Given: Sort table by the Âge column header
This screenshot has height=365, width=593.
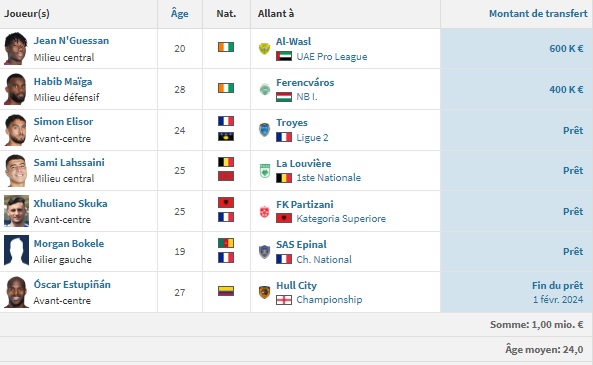Looking at the screenshot, I should 180,14.
